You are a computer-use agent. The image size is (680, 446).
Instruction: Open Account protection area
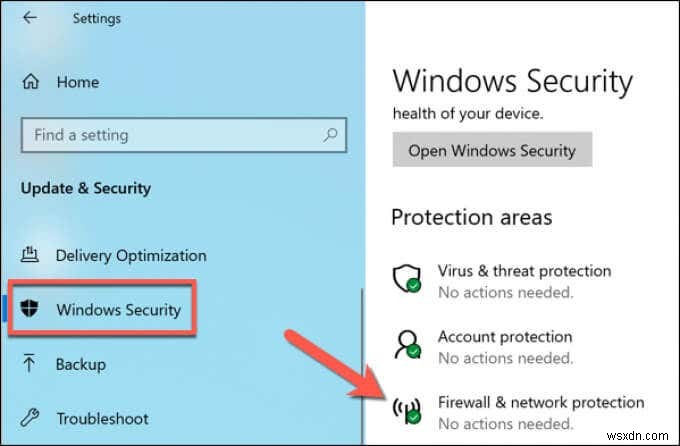point(505,337)
